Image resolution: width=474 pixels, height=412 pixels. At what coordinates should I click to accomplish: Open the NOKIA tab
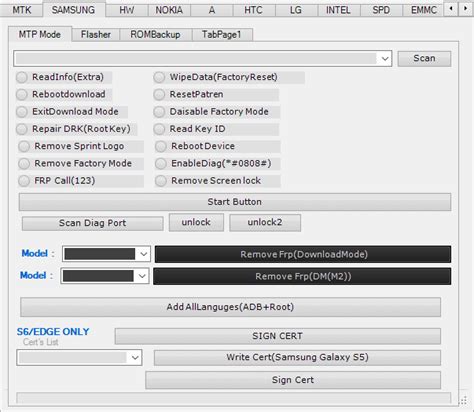tap(169, 10)
